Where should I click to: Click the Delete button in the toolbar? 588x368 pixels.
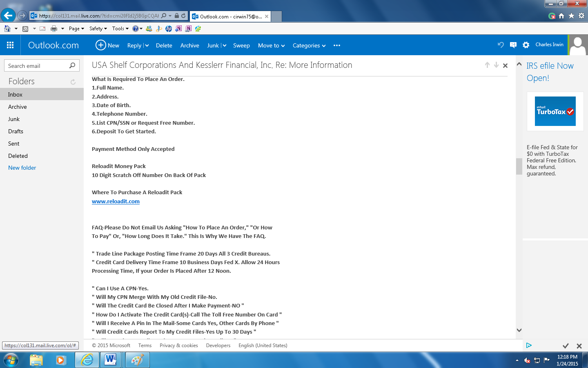click(x=164, y=45)
